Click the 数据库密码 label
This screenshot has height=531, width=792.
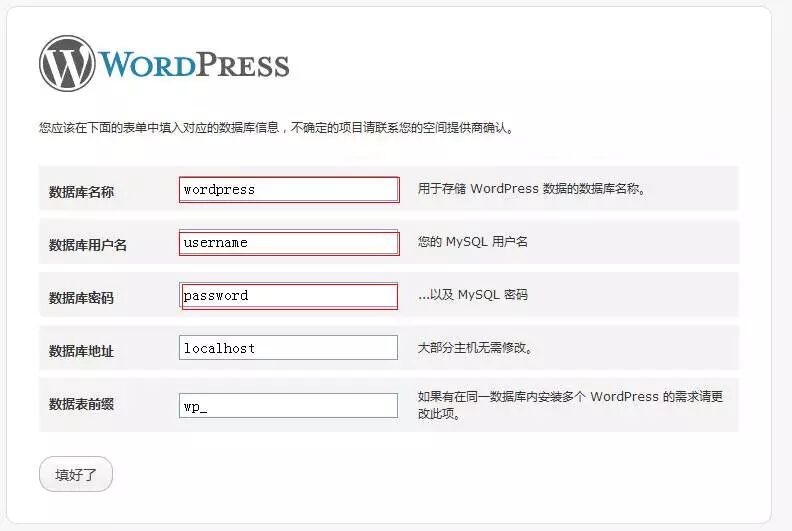81,298
